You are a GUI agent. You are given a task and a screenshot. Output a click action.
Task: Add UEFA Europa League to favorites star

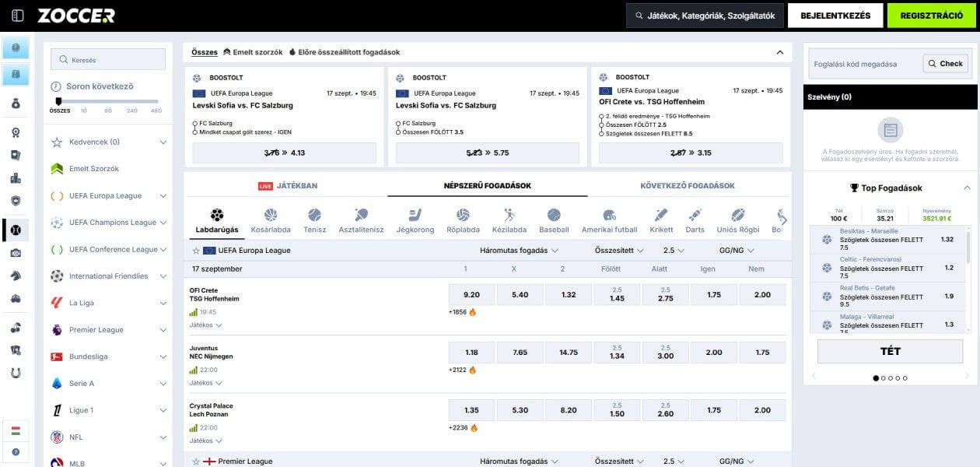click(196, 251)
